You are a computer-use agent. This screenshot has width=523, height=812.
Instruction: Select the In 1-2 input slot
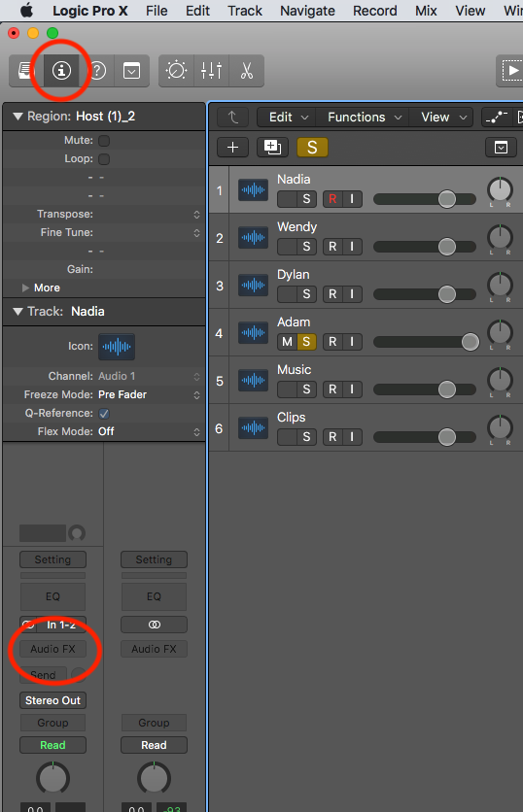[x=61, y=625]
